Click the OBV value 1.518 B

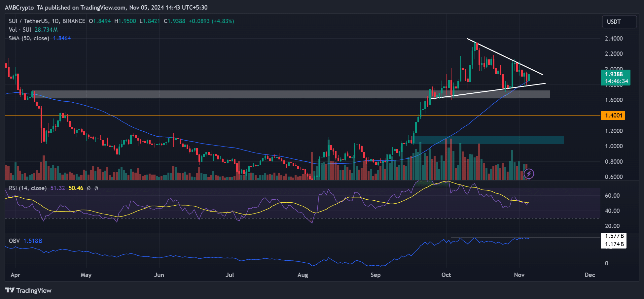point(33,241)
